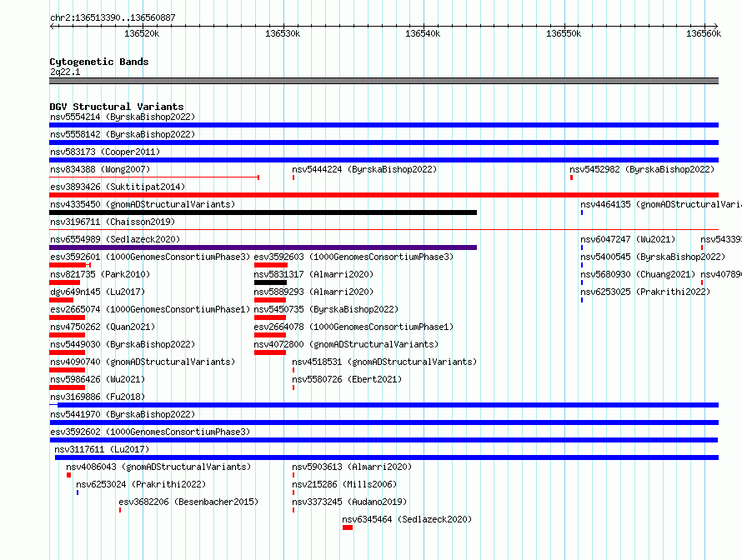Screen dimensions: 742x560
Task: Select nsv834388 (Wong2007) variant label
Action: [100, 169]
